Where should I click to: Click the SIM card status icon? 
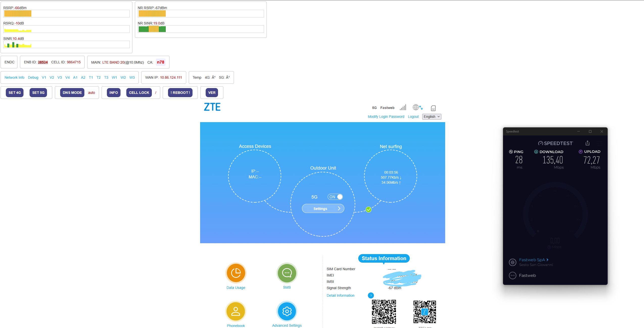tap(433, 108)
